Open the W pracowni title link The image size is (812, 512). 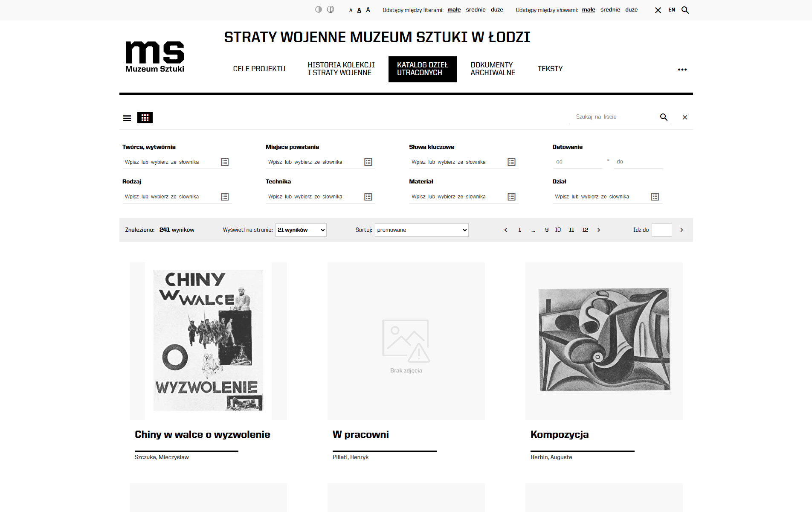click(x=361, y=434)
